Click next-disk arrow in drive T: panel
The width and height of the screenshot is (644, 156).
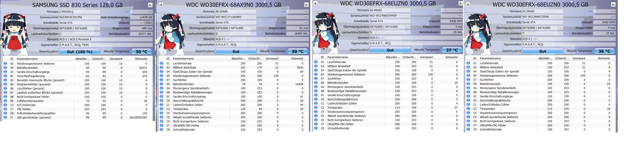[x=613, y=4]
